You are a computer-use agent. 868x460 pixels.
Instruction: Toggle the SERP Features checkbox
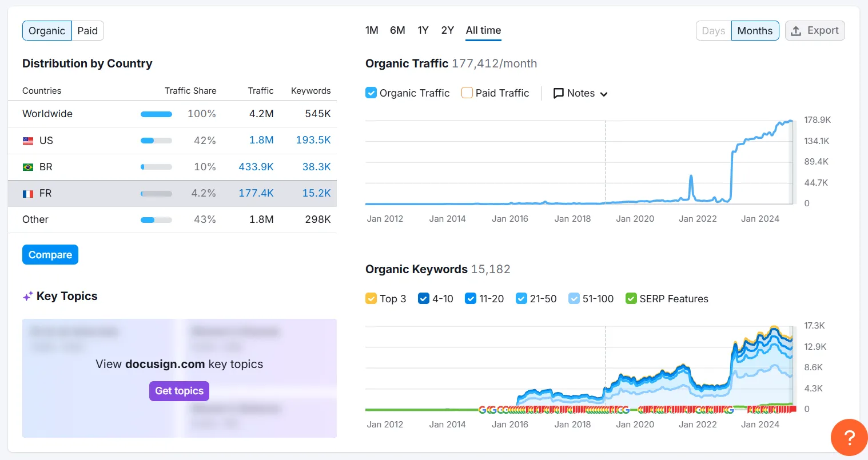(631, 299)
